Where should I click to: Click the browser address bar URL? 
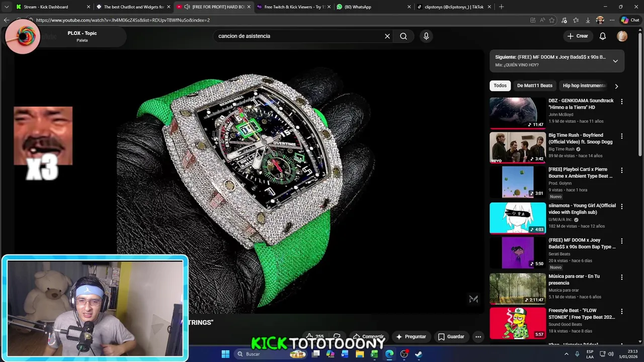pyautogui.click(x=123, y=20)
